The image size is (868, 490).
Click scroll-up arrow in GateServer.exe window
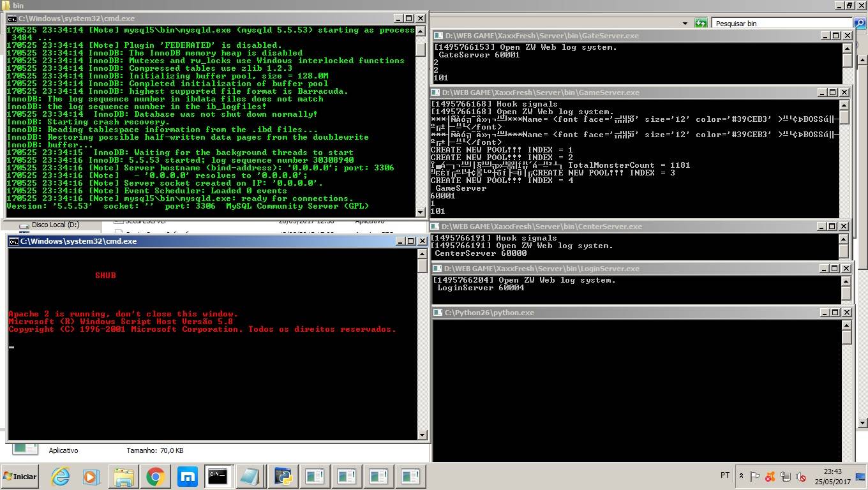(847, 48)
